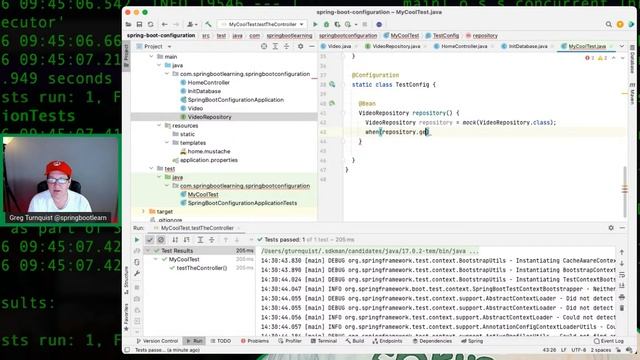Open the run configuration dropdown
The image size is (640, 360).
coord(262,24)
